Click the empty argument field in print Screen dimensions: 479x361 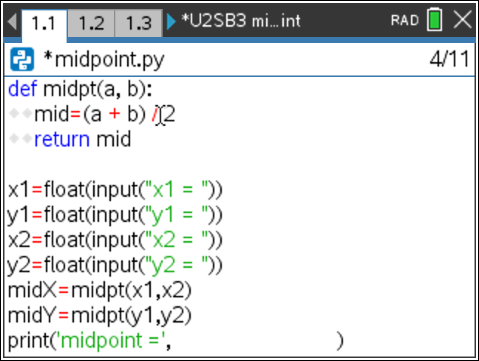(x=255, y=341)
